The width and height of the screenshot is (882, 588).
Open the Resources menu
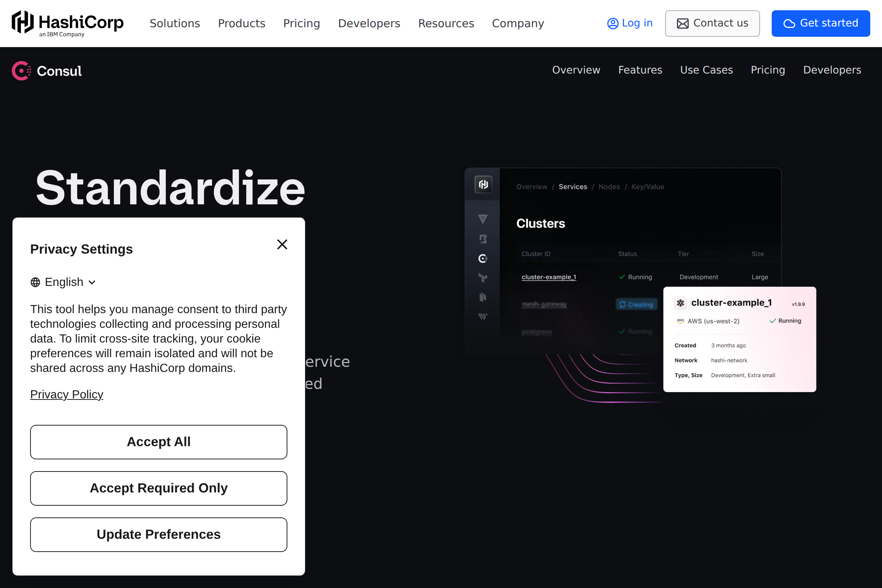(x=446, y=23)
